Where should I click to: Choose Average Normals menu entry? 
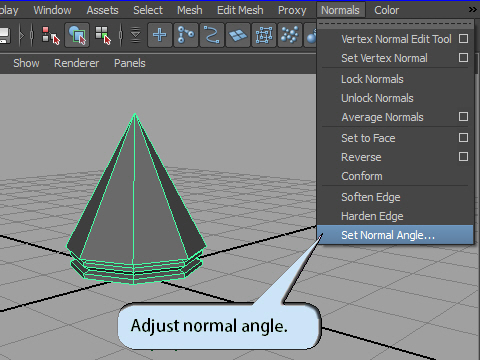point(382,117)
